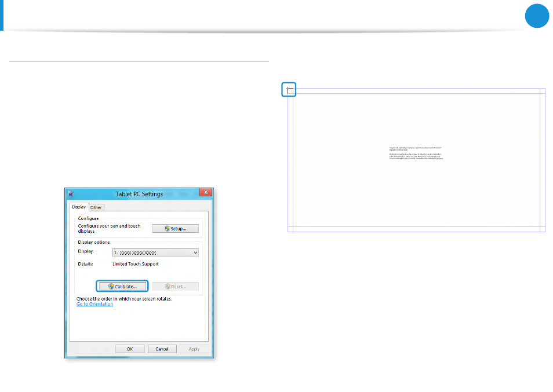
Task: Click the Apply button
Action: pos(194,349)
